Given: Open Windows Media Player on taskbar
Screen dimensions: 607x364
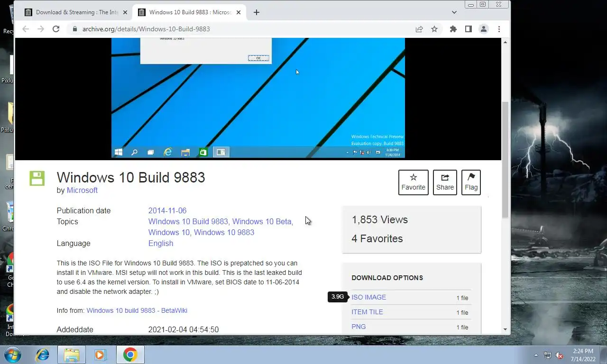Looking at the screenshot, I should [x=100, y=355].
